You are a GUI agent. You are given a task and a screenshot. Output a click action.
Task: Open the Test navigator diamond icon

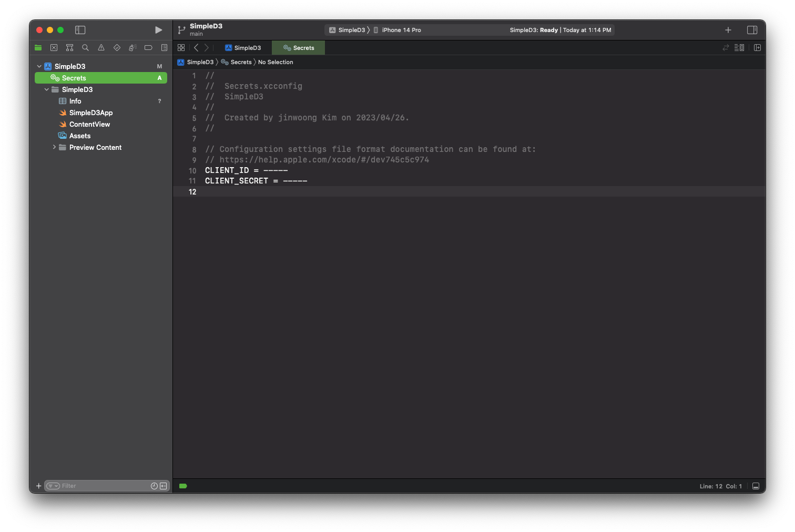click(117, 48)
